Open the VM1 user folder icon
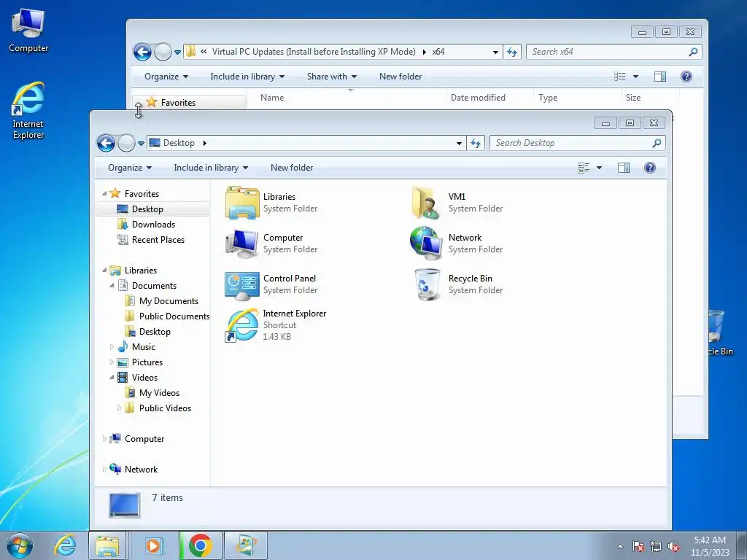This screenshot has width=747, height=560. pyautogui.click(x=425, y=203)
